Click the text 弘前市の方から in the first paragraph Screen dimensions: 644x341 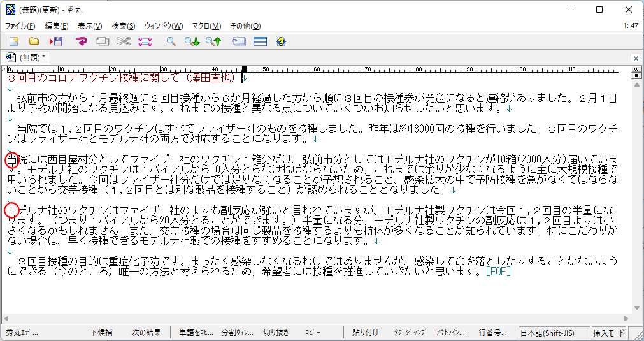point(53,99)
